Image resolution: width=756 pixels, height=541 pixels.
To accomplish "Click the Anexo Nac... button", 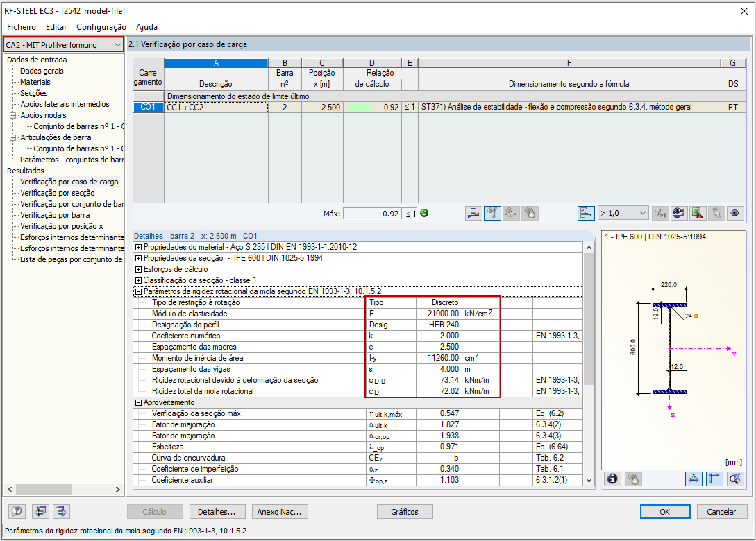I will click(280, 512).
